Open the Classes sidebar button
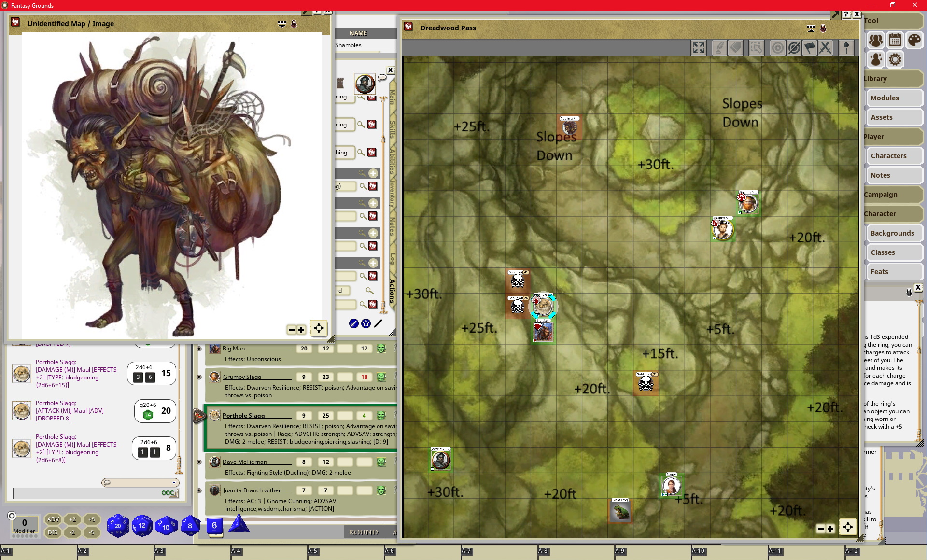Screen dimensions: 927x560 (894, 252)
